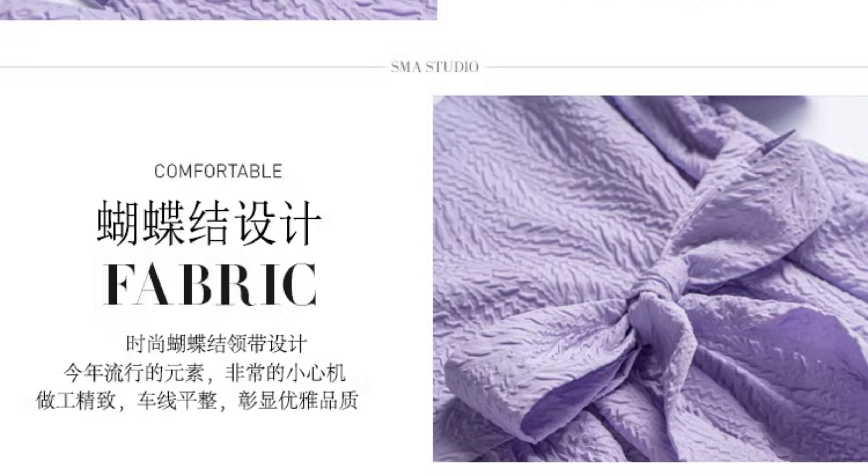Click the pointed bow tail tip in photo

tap(780, 139)
